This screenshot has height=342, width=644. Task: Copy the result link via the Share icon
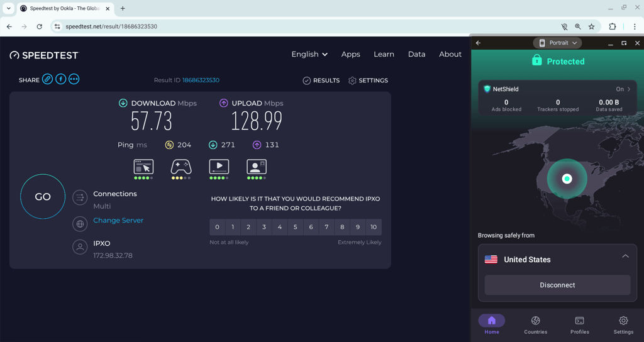pos(47,79)
